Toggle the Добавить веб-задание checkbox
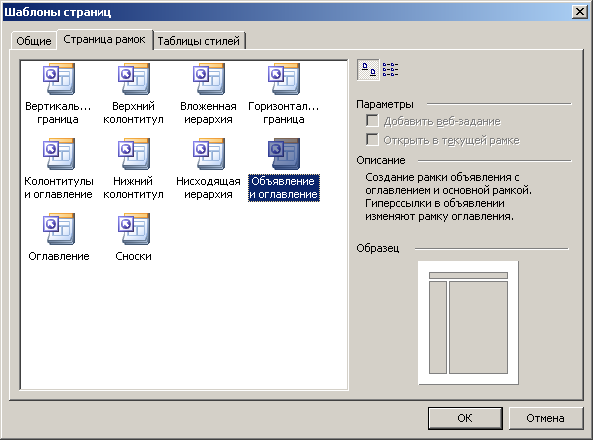593x440 pixels. 372,121
